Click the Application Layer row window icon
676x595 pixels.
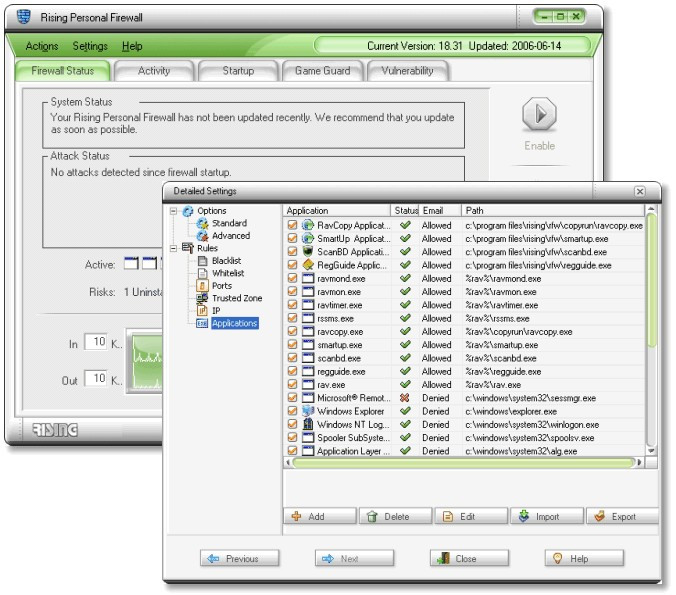(308, 451)
